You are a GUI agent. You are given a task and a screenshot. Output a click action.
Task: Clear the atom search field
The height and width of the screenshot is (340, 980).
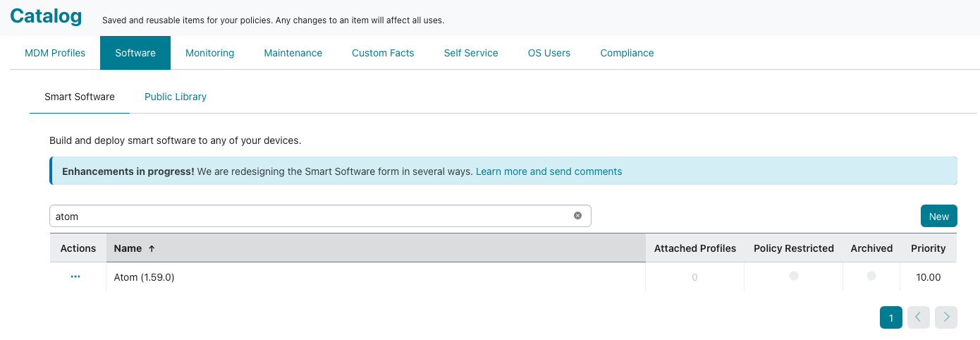[x=577, y=216]
